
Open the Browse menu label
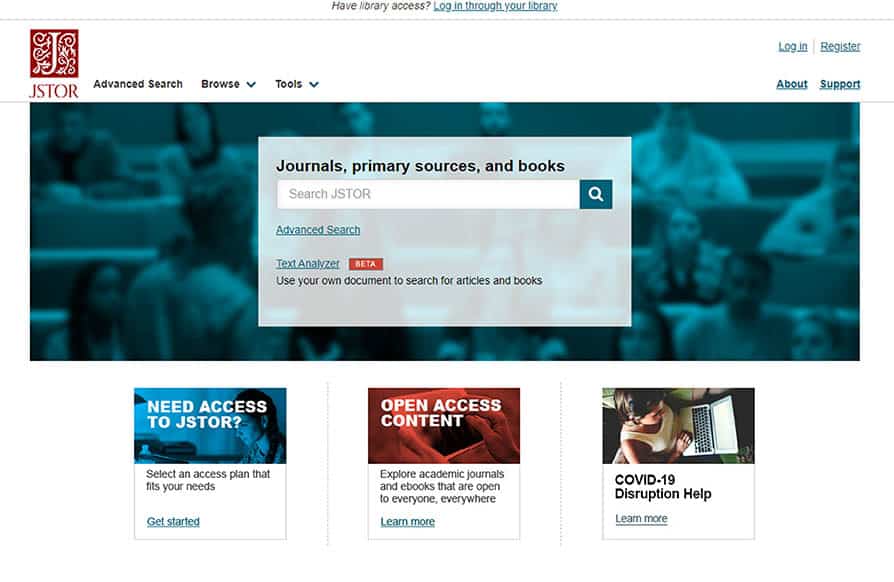[x=220, y=84]
